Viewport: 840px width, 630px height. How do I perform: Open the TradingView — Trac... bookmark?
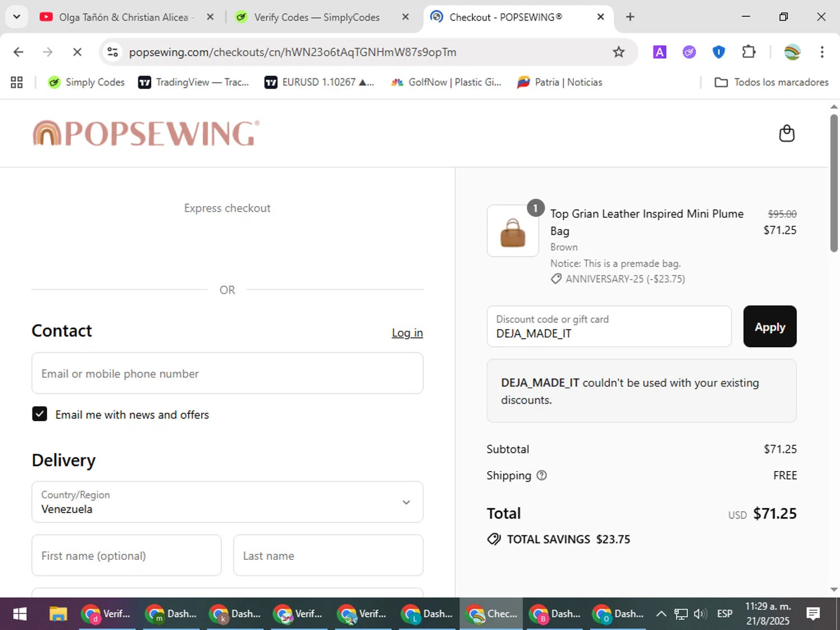click(x=194, y=82)
